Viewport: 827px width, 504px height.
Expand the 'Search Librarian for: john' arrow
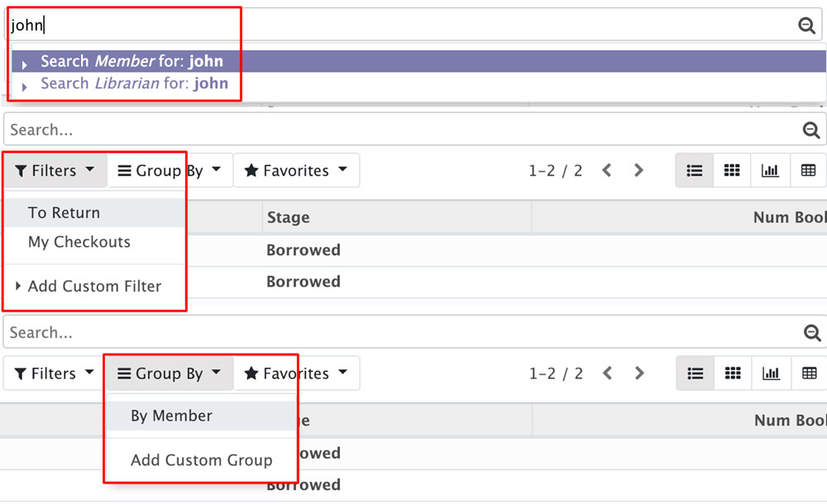click(24, 87)
